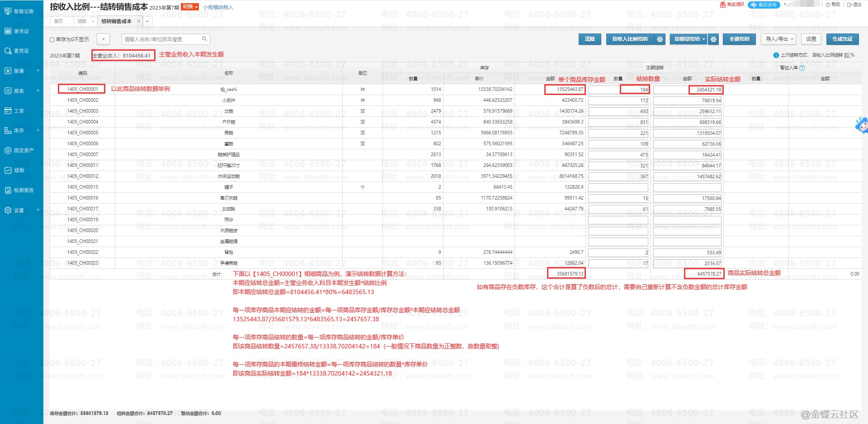Click the 全额结转 button

[x=739, y=39]
